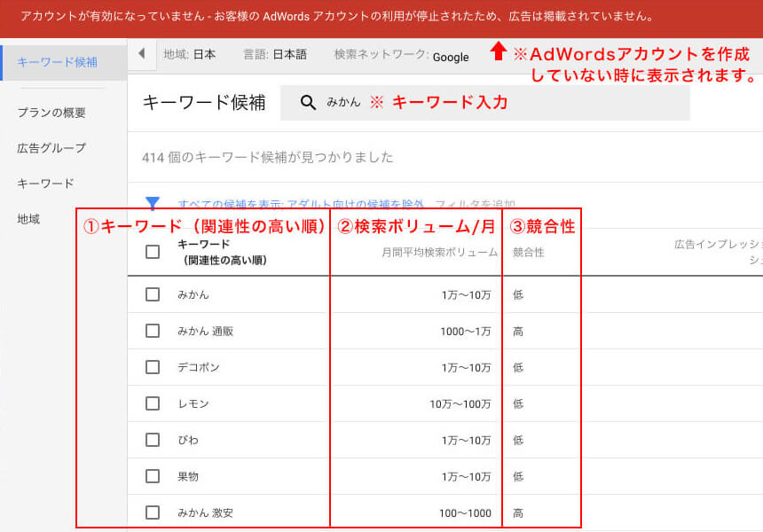
Task: Open キーワード in the sidebar
Action: click(45, 184)
